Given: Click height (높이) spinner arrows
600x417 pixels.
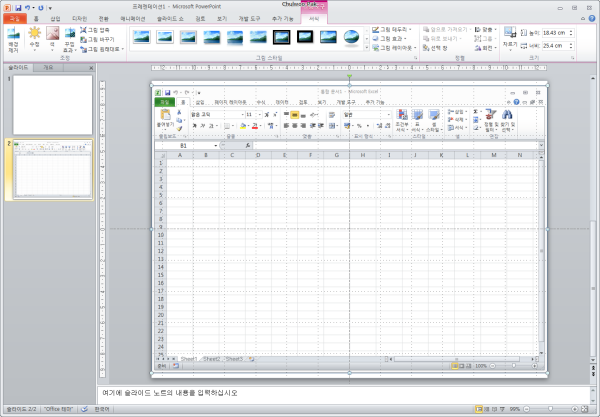Looking at the screenshot, I should (571, 33).
